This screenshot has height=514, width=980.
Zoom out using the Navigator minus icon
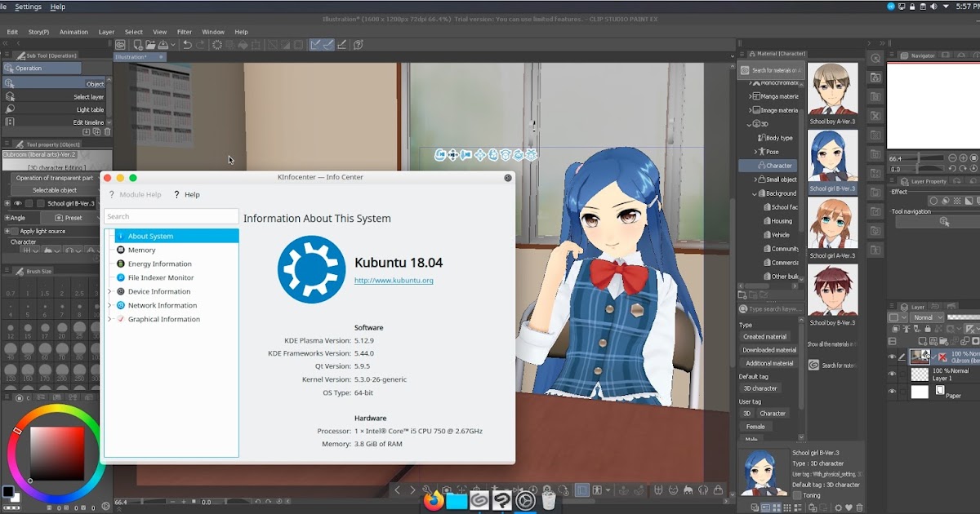(952, 158)
